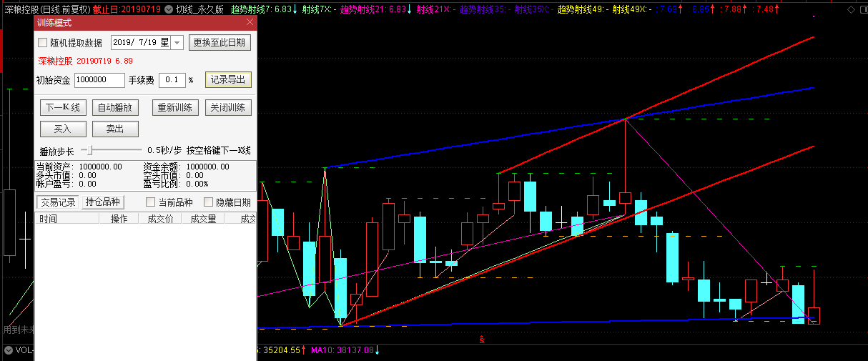Switch to 交易记录 tab

pyautogui.click(x=57, y=202)
